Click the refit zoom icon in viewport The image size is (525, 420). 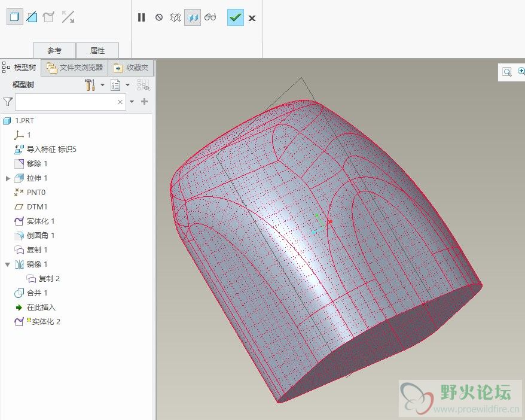(507, 72)
